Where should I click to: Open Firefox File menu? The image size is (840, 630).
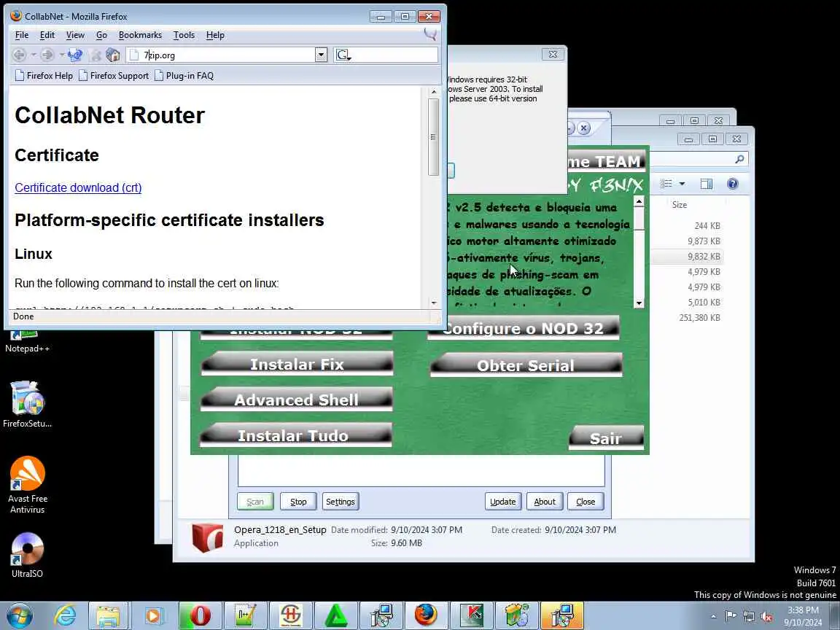click(22, 35)
